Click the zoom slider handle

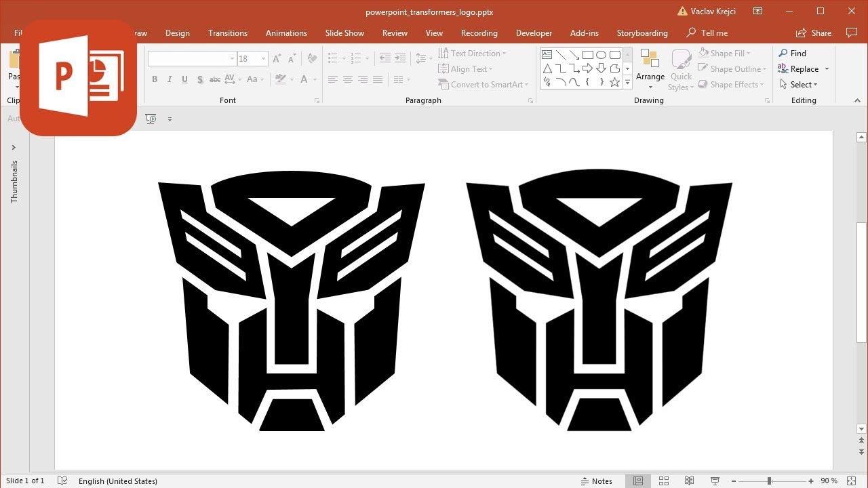pyautogui.click(x=769, y=481)
